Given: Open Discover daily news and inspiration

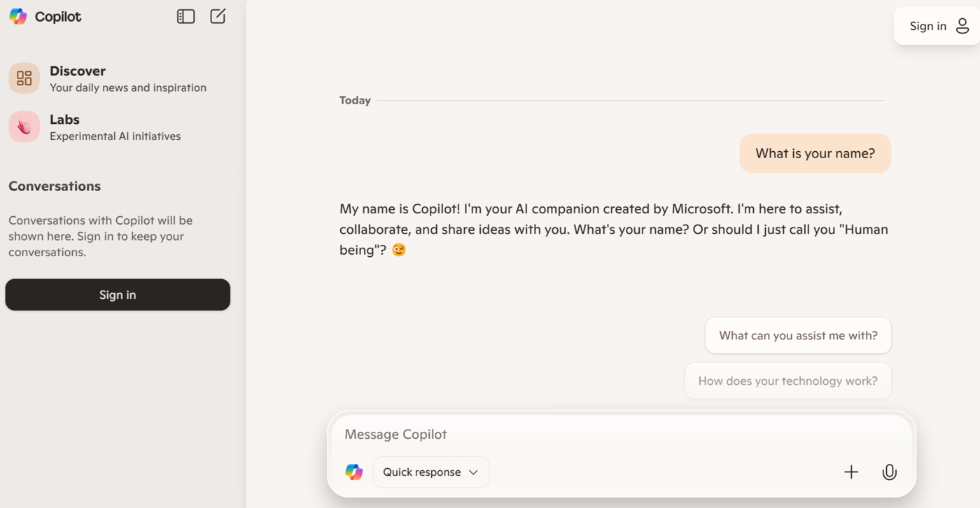Looking at the screenshot, I should 127,78.
